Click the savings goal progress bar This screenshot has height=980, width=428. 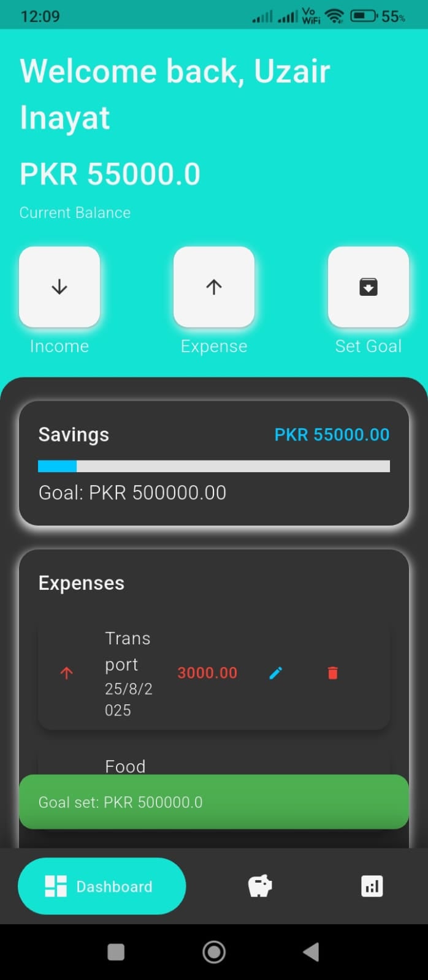click(214, 466)
